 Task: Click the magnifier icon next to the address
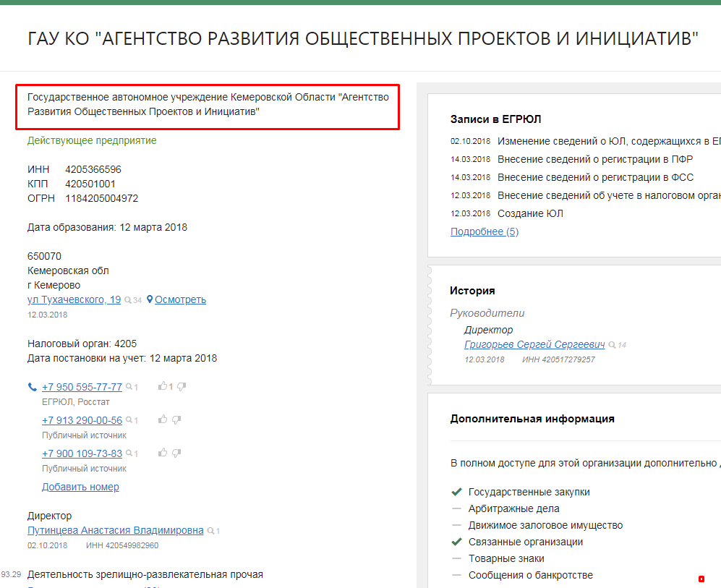[x=129, y=299]
